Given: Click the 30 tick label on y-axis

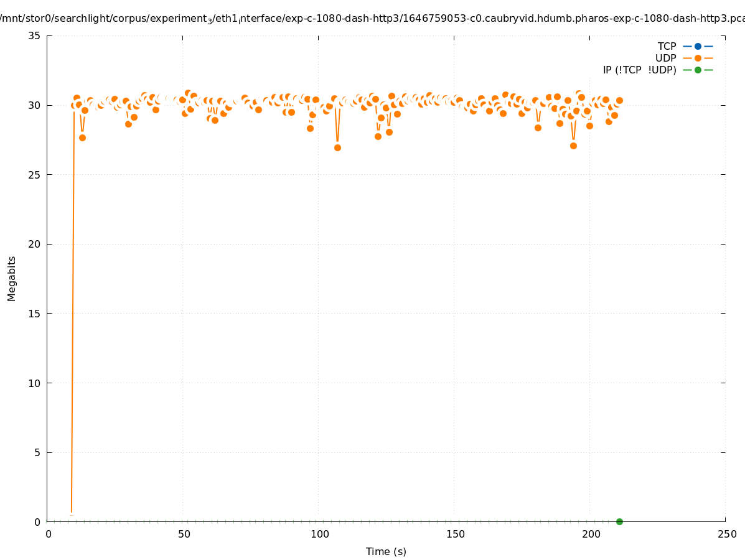Looking at the screenshot, I should pos(34,105).
